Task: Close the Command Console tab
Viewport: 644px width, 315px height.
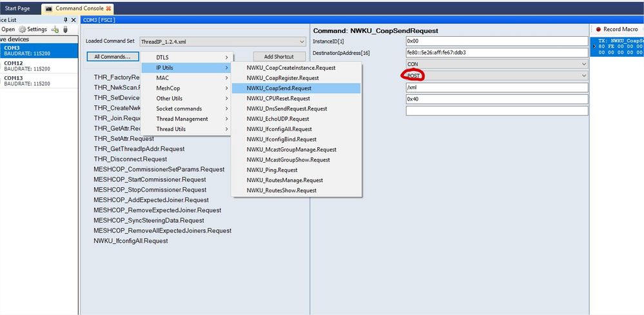Action: pos(108,8)
